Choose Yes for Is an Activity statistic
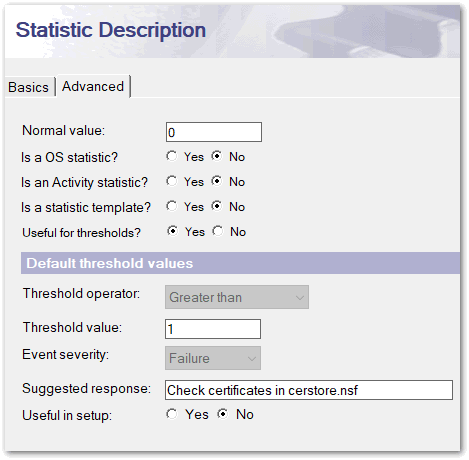 [x=172, y=181]
